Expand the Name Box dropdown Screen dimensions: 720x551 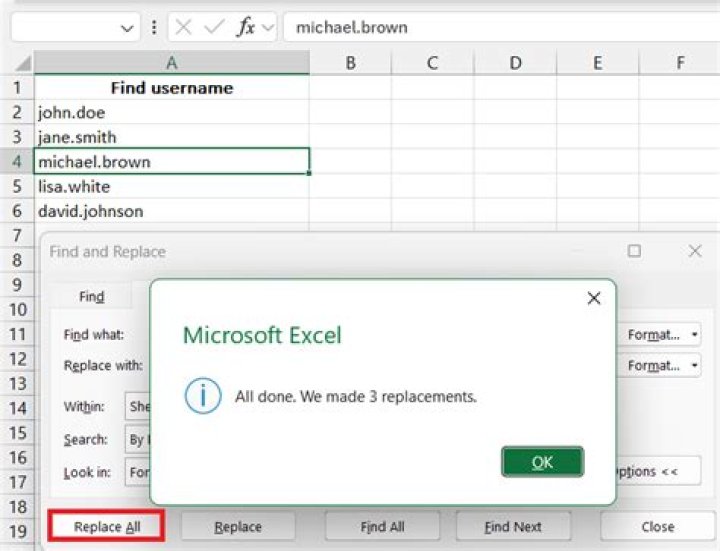[x=127, y=28]
